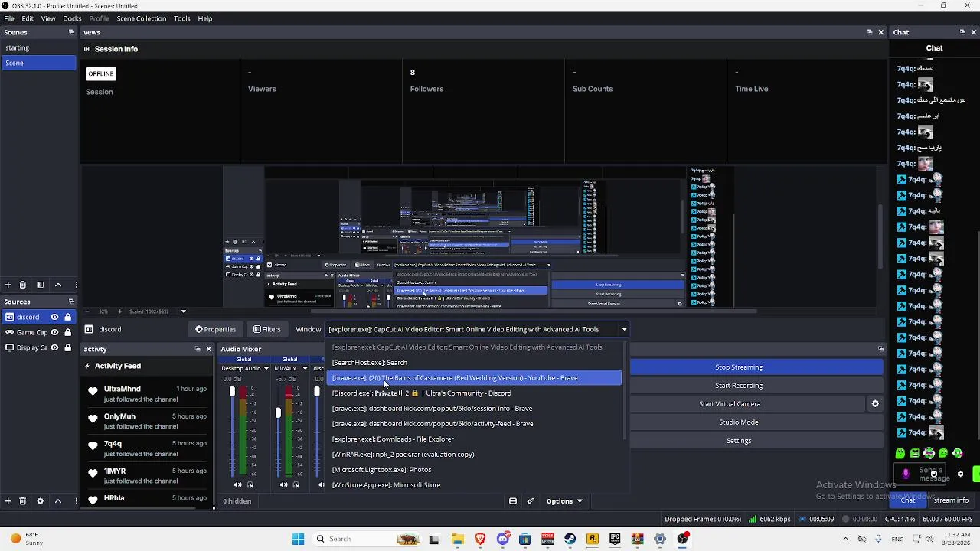980x551 pixels.
Task: Adjust the Desktop Audio volume slider
Action: click(x=232, y=393)
